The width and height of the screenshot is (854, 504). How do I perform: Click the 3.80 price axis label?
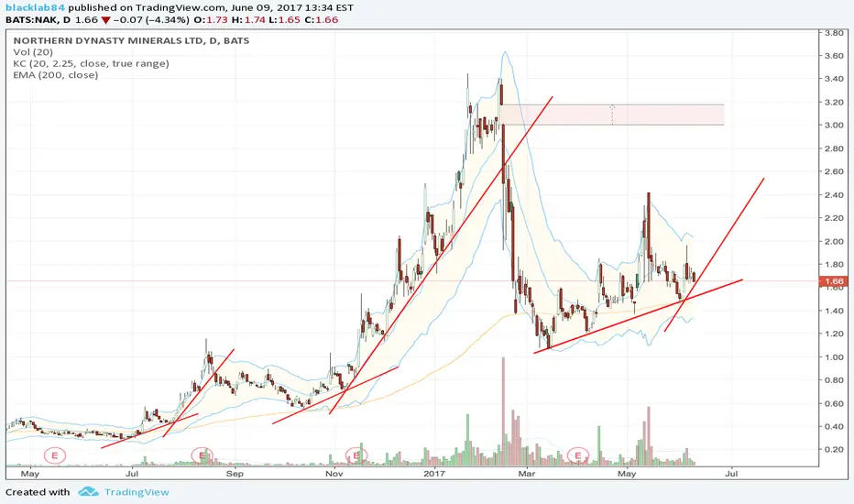click(x=834, y=33)
